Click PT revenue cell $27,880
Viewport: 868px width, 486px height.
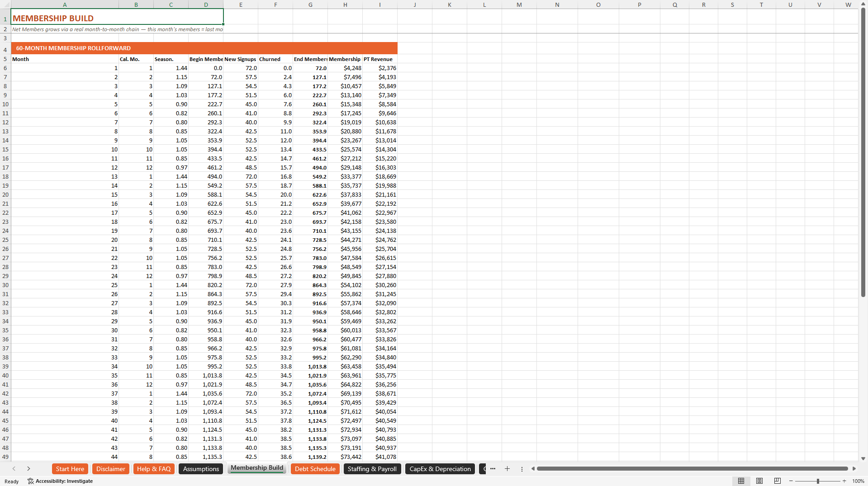click(x=380, y=276)
